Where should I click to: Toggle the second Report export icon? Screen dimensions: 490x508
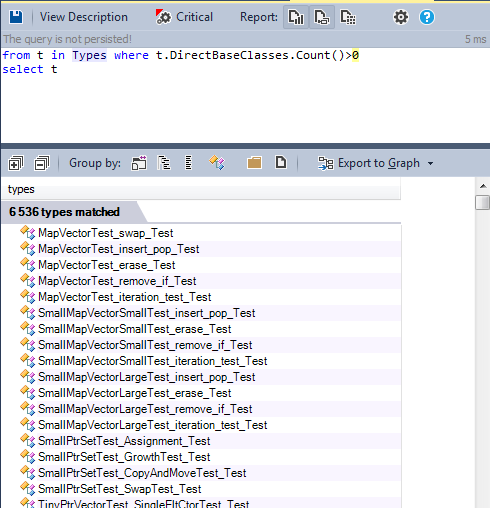[322, 17]
